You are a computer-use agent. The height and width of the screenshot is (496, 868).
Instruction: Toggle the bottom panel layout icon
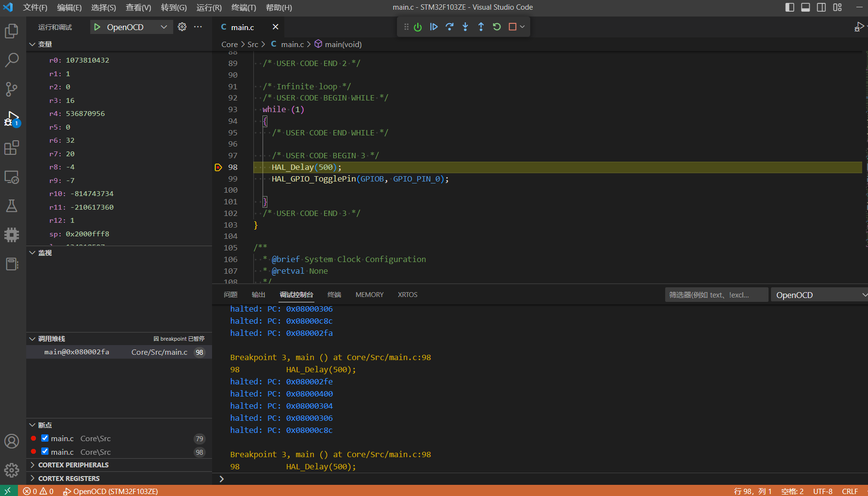click(805, 7)
